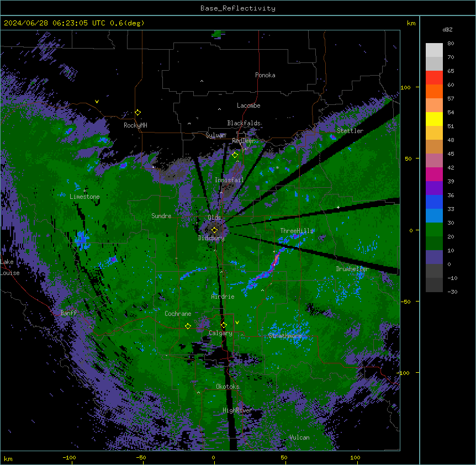Pick the red 65-60 dBZ legend swatch
Image resolution: width=476 pixels, height=465 pixels.
[434, 77]
